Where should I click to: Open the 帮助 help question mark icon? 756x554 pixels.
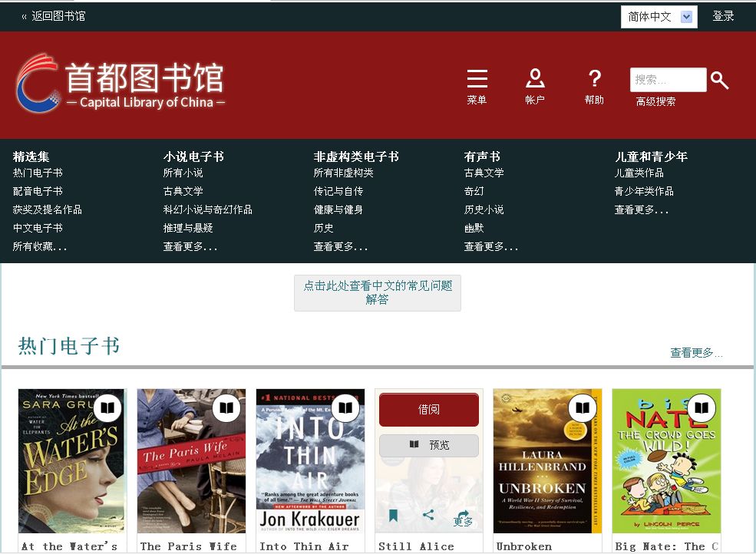coord(594,78)
